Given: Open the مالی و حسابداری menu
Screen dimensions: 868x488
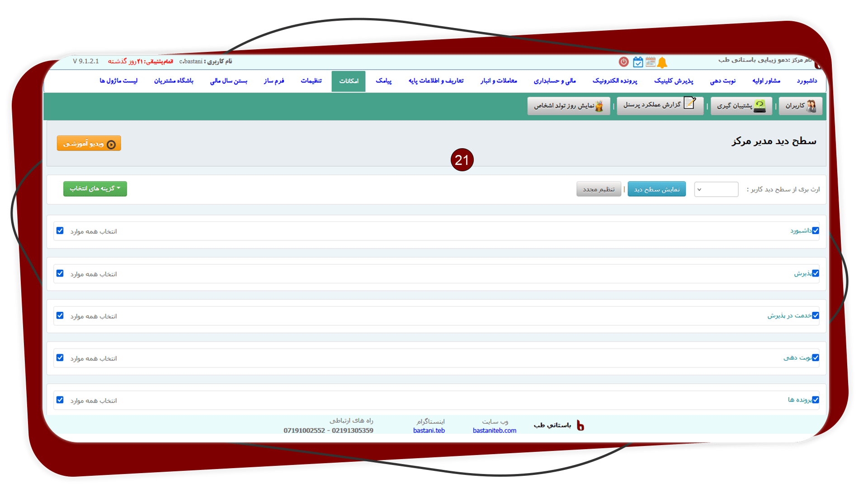Looking at the screenshot, I should [555, 81].
